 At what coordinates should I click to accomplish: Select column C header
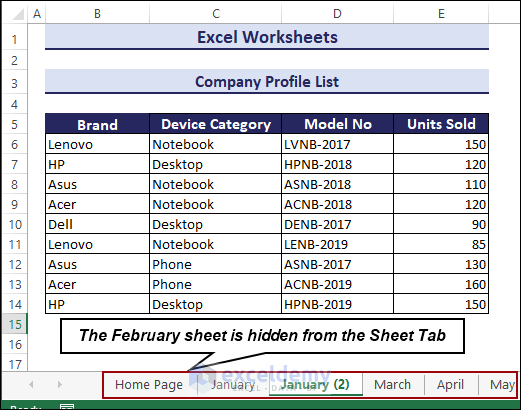[x=216, y=14]
